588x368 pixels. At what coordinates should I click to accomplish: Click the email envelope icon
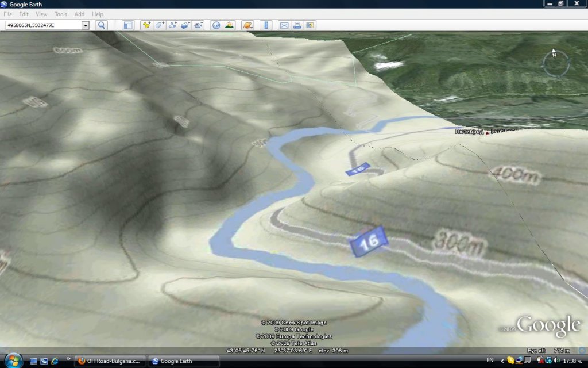click(284, 25)
